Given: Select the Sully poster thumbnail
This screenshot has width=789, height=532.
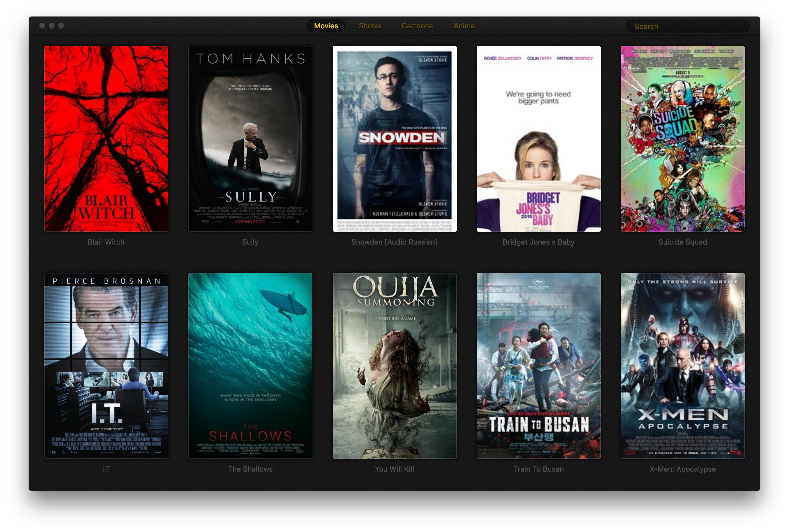Looking at the screenshot, I should tap(250, 139).
